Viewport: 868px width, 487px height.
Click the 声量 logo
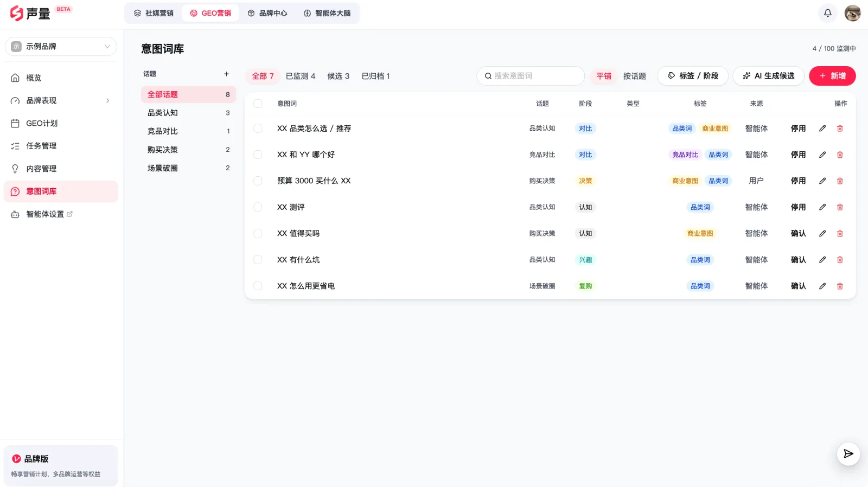coord(30,13)
